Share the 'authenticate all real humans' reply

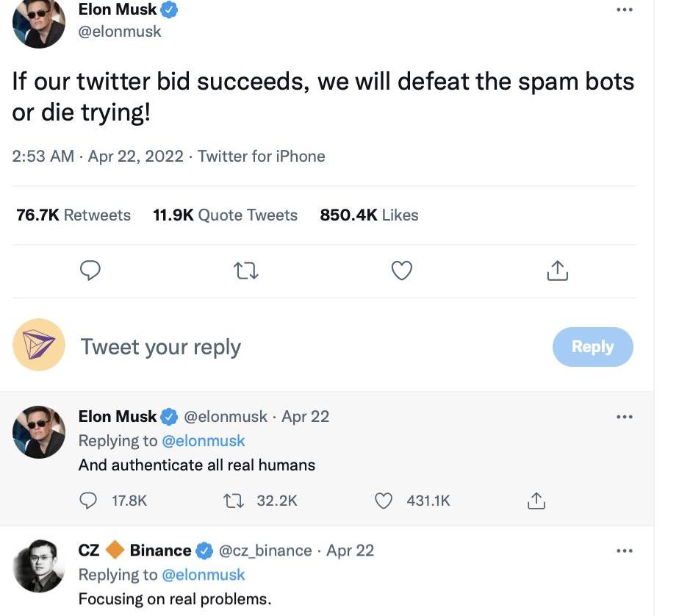(x=536, y=501)
